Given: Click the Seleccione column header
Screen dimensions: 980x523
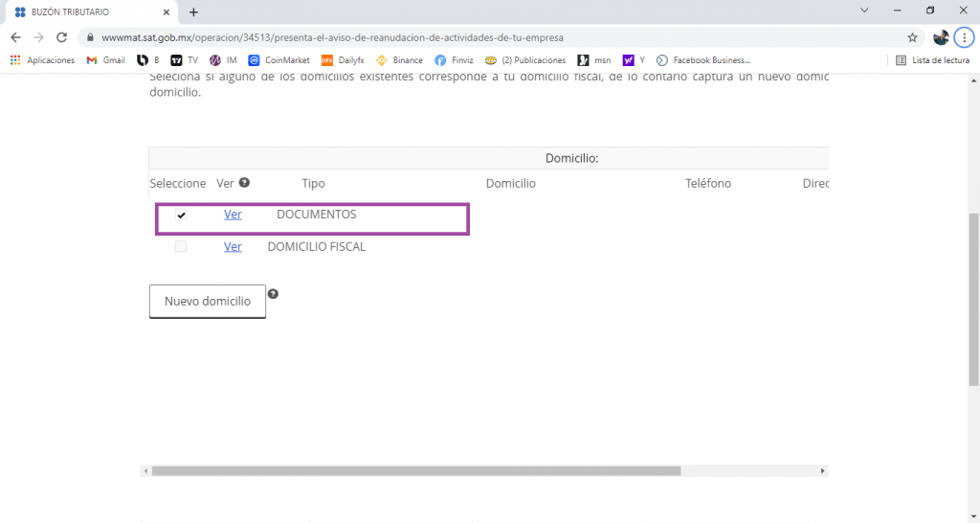Looking at the screenshot, I should coord(178,183).
